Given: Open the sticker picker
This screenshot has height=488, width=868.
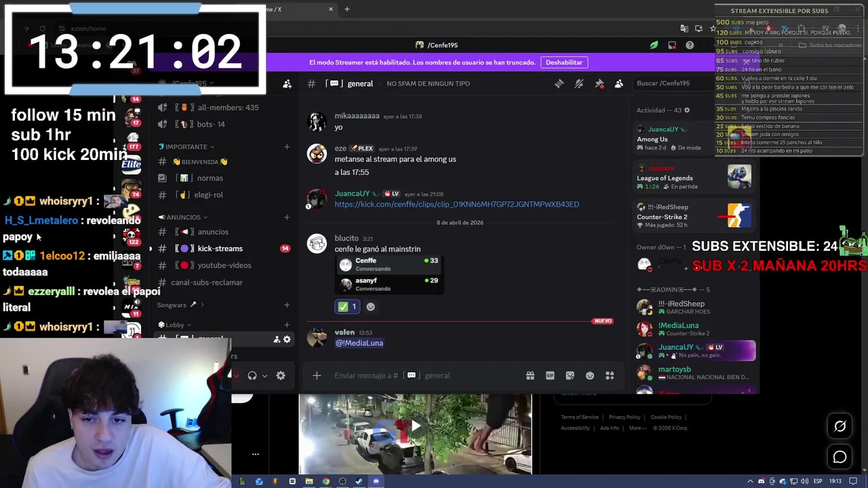Looking at the screenshot, I should (x=570, y=375).
